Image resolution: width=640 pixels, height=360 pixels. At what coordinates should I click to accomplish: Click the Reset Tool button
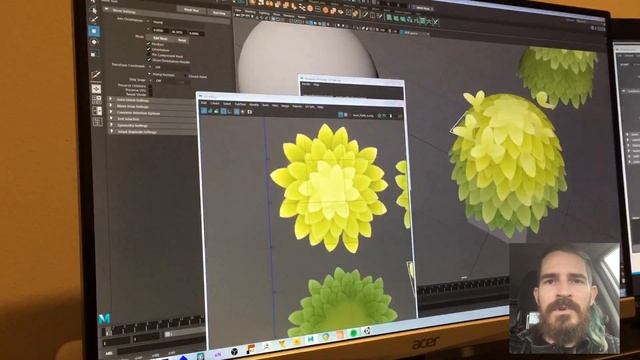point(191,10)
